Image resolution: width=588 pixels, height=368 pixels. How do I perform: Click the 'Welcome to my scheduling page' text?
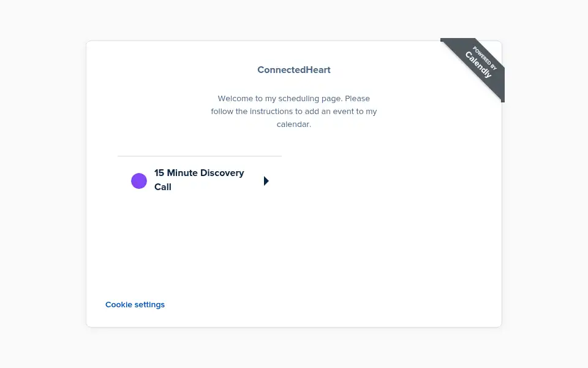(x=294, y=111)
